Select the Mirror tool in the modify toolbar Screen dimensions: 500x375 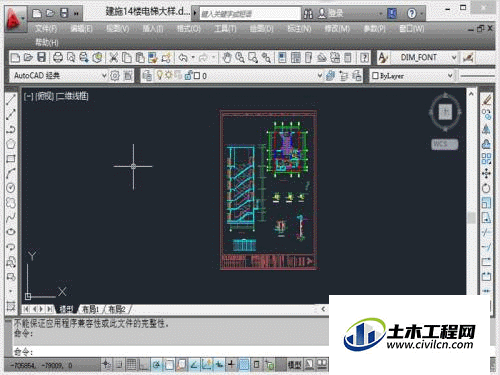click(487, 129)
